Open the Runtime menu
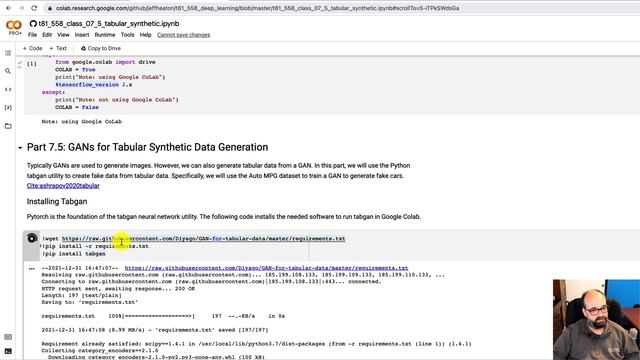Viewport: 640px width, 360px height. click(x=104, y=35)
